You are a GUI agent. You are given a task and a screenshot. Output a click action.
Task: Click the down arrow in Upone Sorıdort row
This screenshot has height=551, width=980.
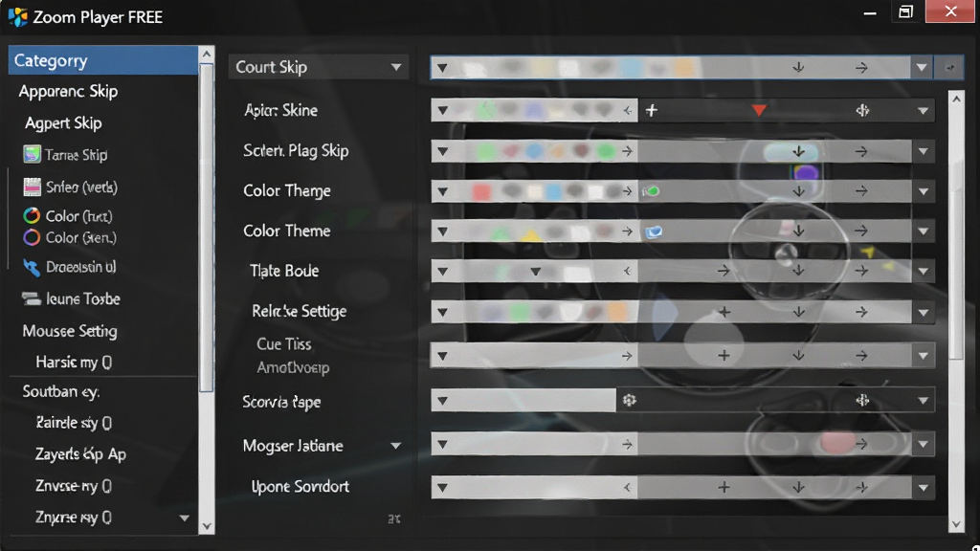pyautogui.click(x=798, y=487)
